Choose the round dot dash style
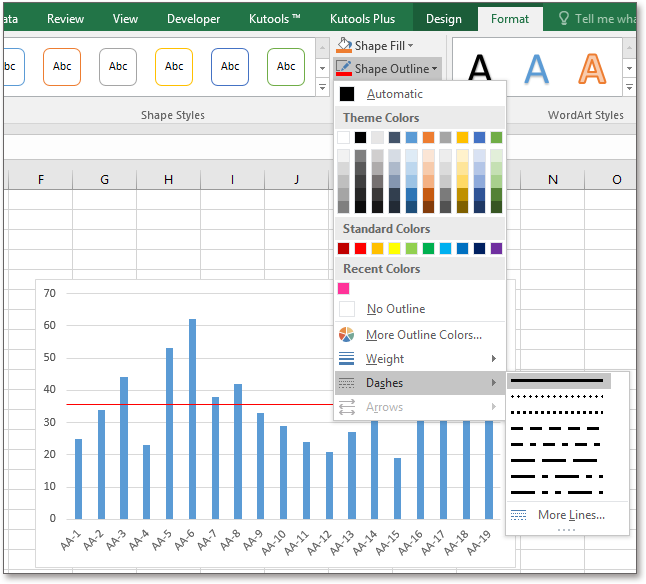 pyautogui.click(x=558, y=397)
